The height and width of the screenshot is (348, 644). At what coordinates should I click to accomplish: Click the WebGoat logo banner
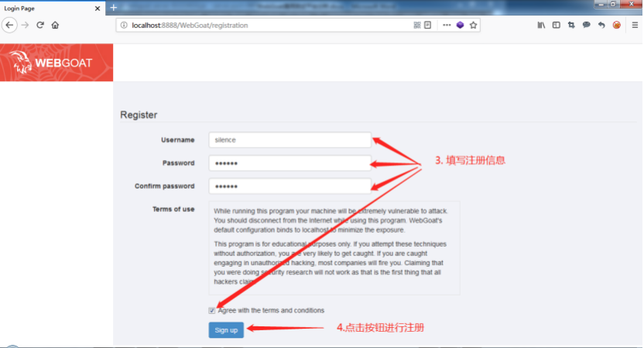tap(57, 63)
